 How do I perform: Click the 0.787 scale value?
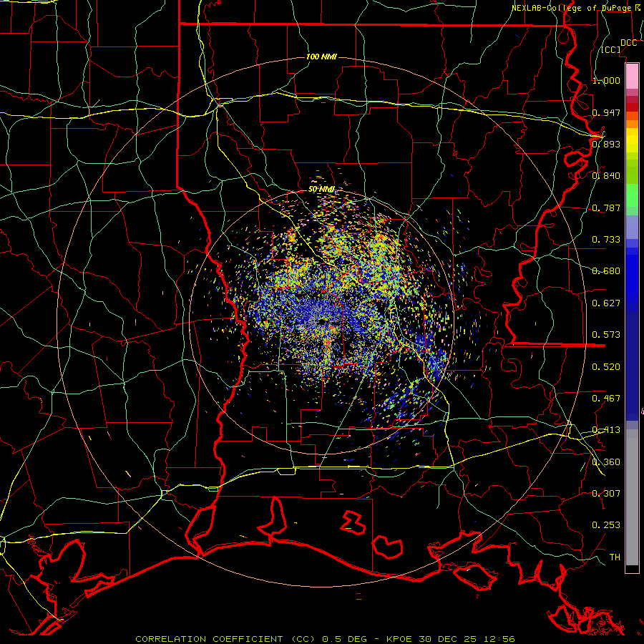pyautogui.click(x=606, y=208)
